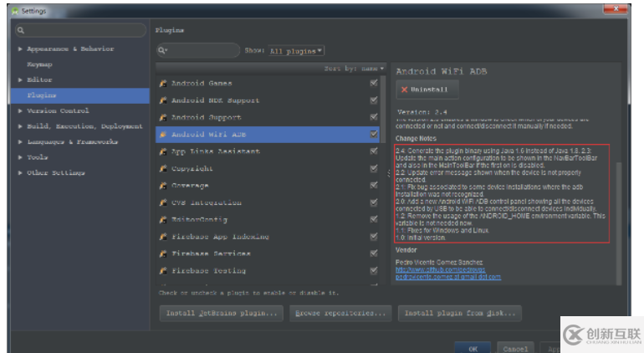Select Firebase Testing plugin name text
The image size is (644, 353).
pyautogui.click(x=208, y=271)
